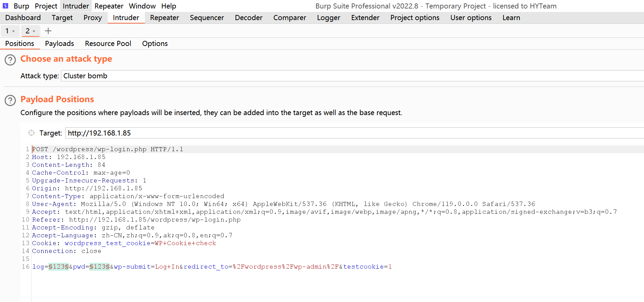
Task: Open the Window menu
Action: 142,6
